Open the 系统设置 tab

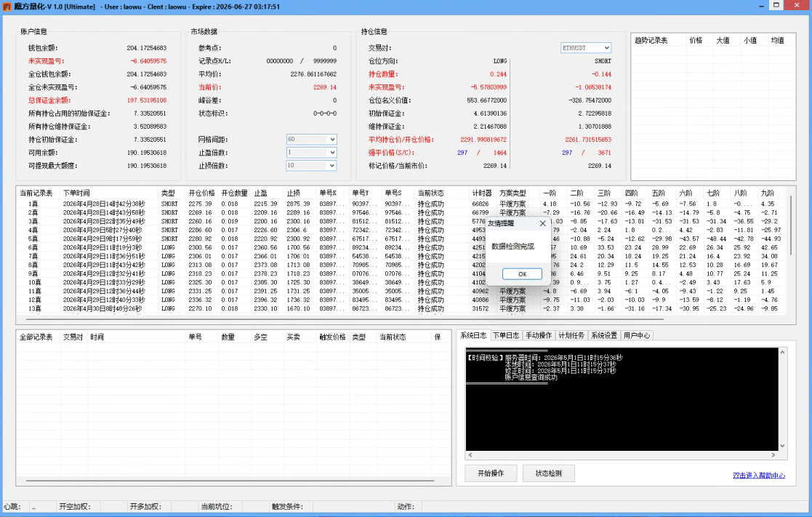(x=604, y=335)
